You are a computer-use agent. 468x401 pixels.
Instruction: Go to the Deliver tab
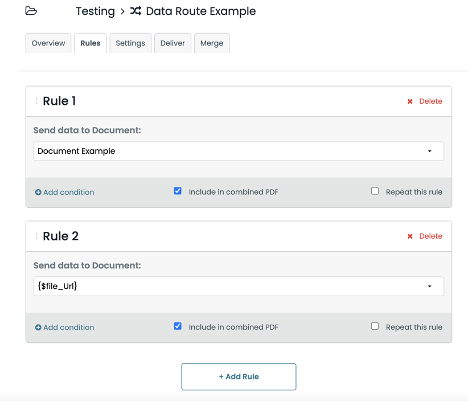(173, 43)
